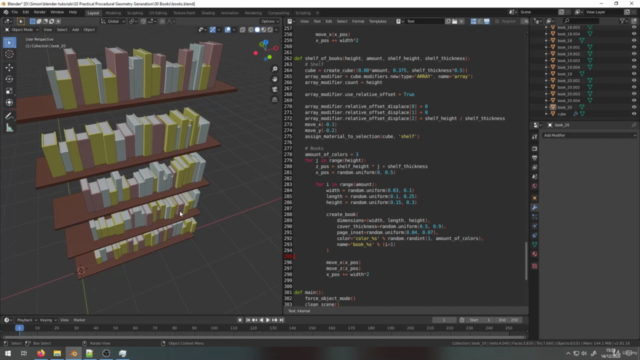This screenshot has width=640, height=360.
Task: Hide book_18.003 in outliner
Action: point(634,27)
